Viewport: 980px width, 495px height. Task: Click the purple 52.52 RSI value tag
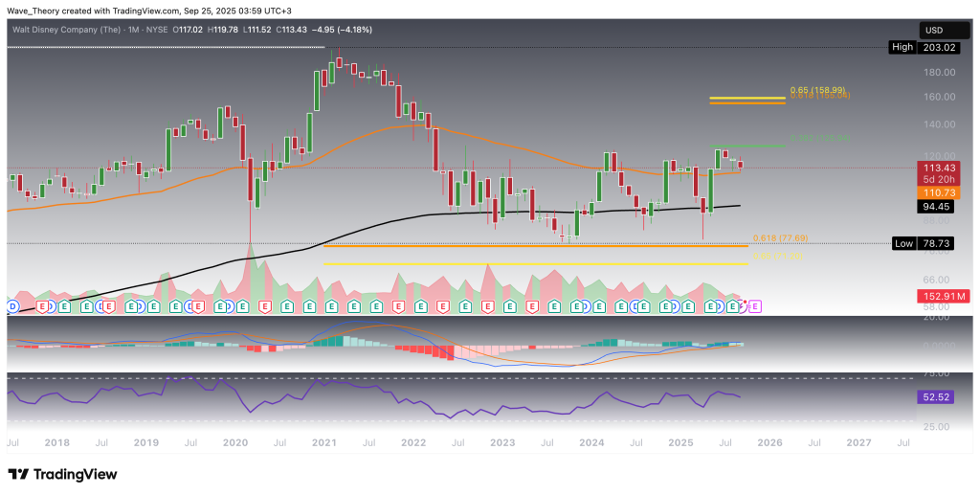(x=938, y=396)
